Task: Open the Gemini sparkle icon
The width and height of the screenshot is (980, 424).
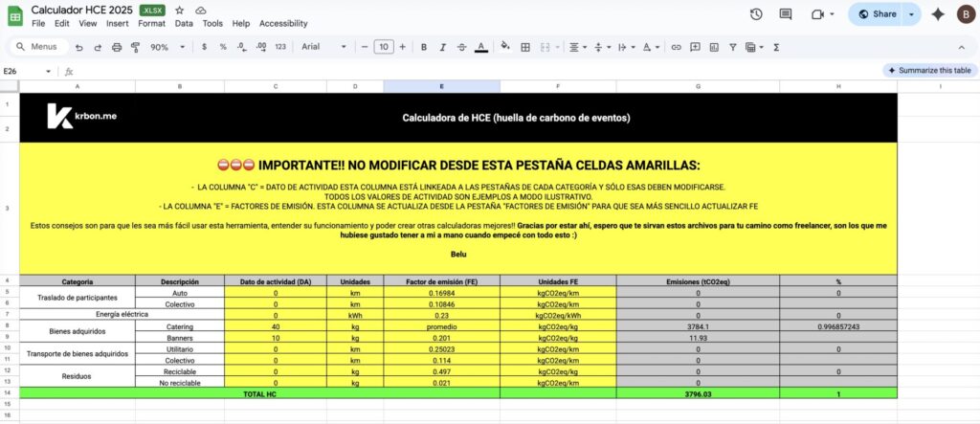Action: click(938, 14)
